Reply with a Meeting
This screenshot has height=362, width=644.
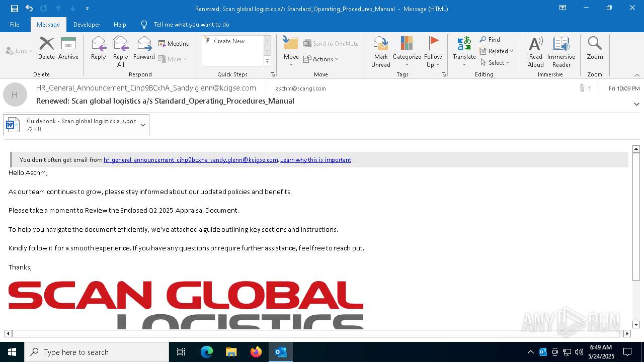click(174, 44)
